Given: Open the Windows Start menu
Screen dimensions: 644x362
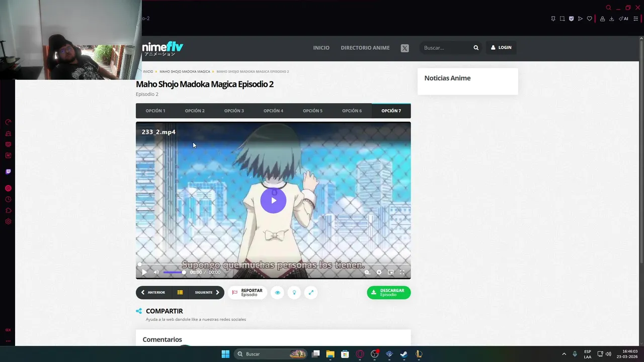Looking at the screenshot, I should point(225,354).
